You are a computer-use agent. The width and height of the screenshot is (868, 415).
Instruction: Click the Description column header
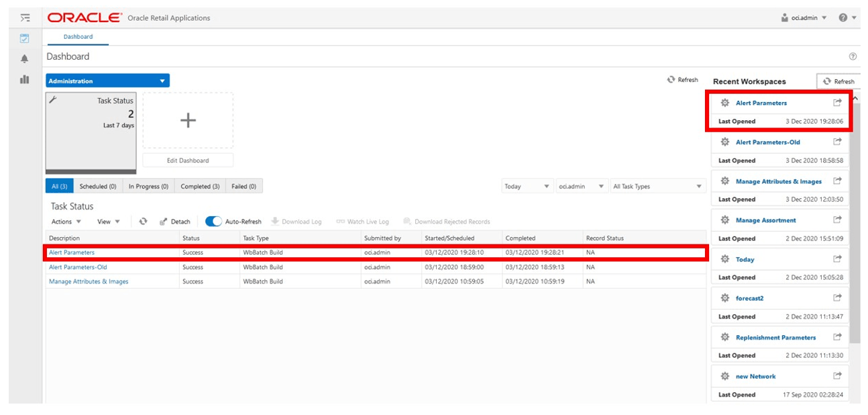[112, 238]
